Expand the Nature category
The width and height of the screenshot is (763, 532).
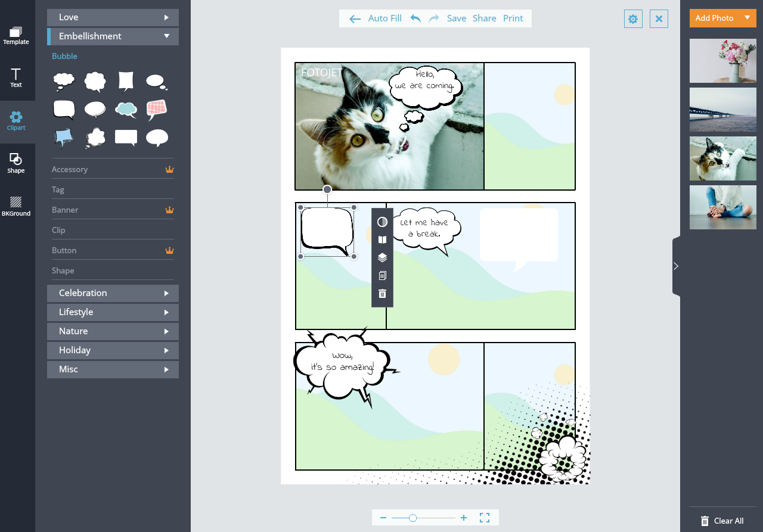coord(113,331)
